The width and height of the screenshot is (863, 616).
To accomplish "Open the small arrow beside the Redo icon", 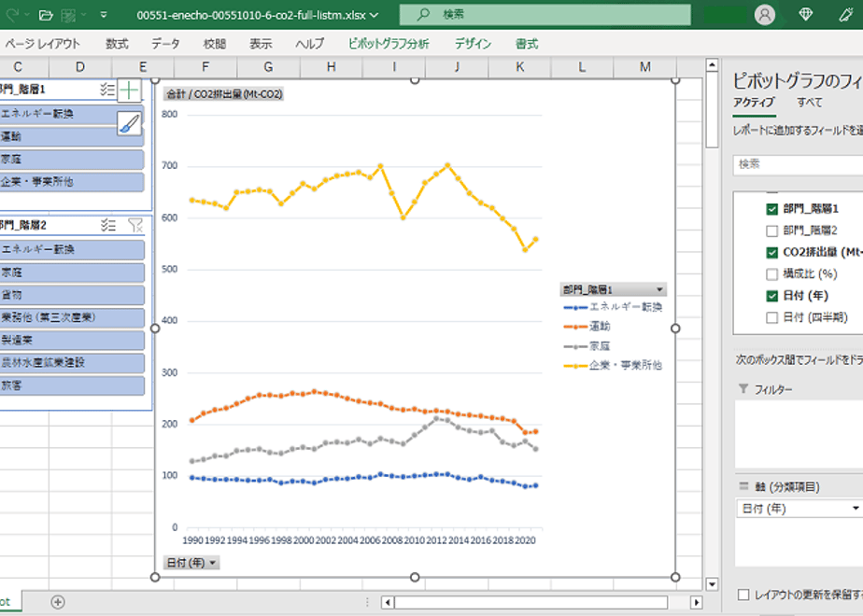I will click(27, 15).
